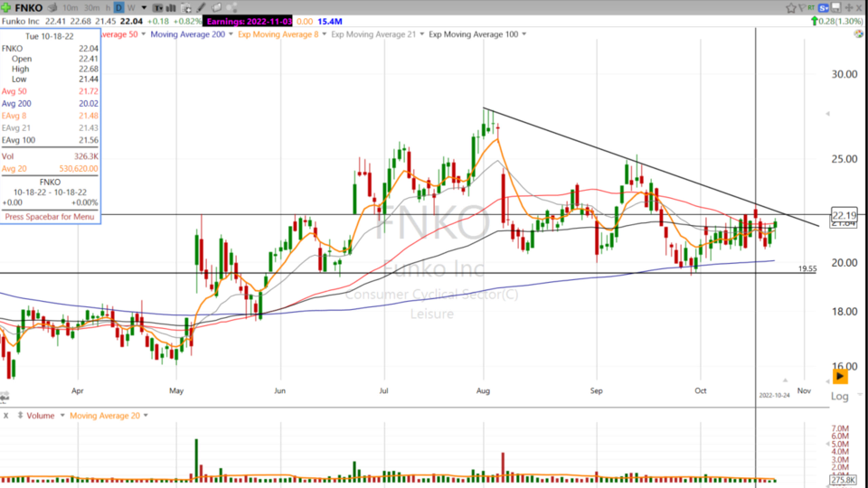Click the small up arrow near date axis

(x=785, y=380)
